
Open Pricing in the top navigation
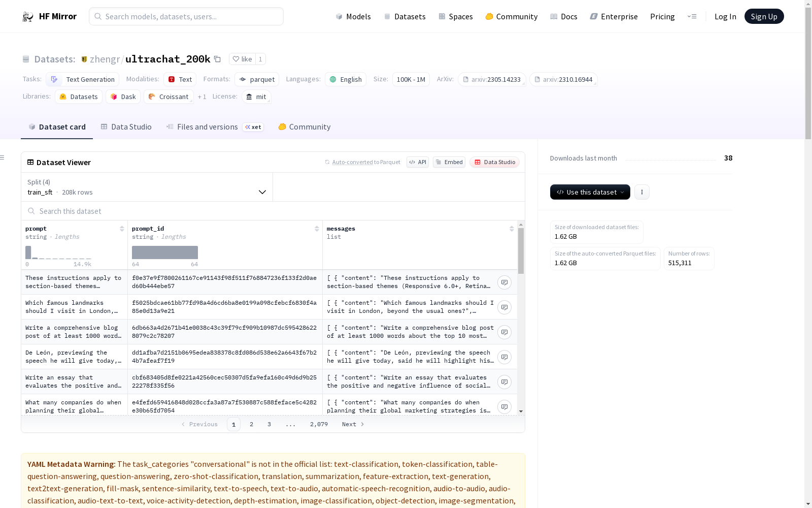click(x=662, y=17)
